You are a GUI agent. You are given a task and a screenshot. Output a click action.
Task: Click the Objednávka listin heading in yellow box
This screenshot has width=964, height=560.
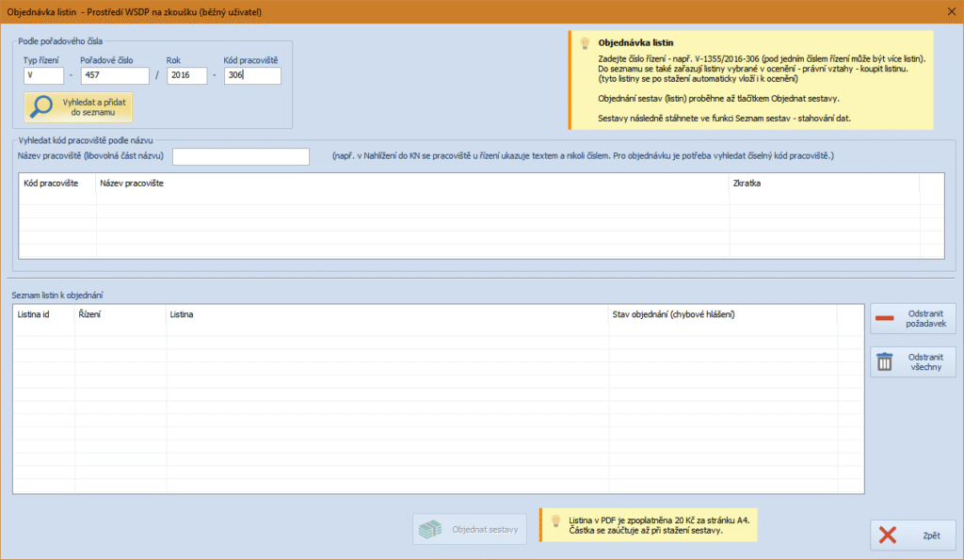[635, 43]
